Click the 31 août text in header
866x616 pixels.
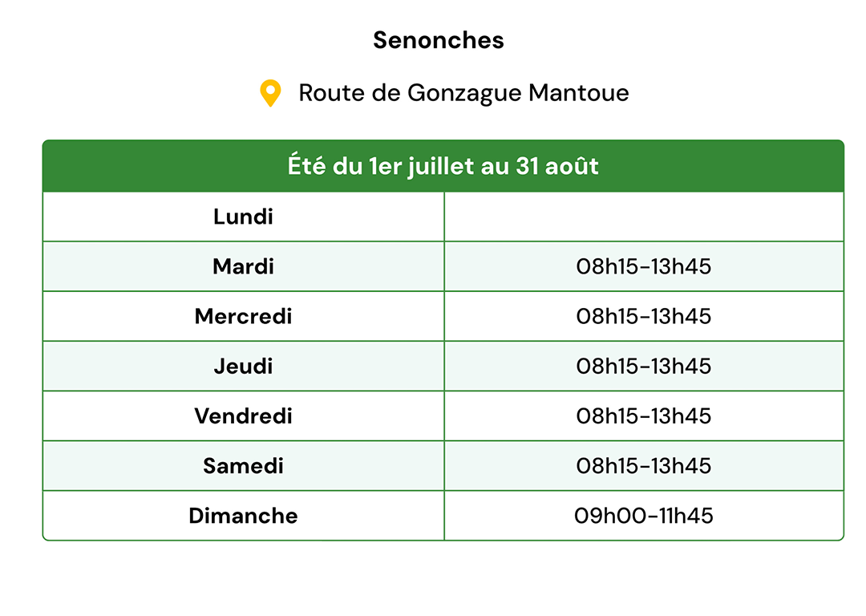(x=557, y=166)
